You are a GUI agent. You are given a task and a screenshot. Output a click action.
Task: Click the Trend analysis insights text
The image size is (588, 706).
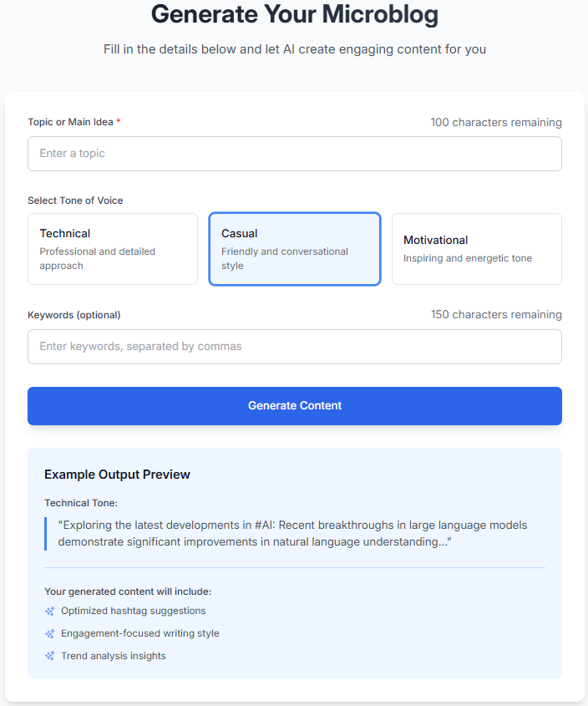[114, 657]
